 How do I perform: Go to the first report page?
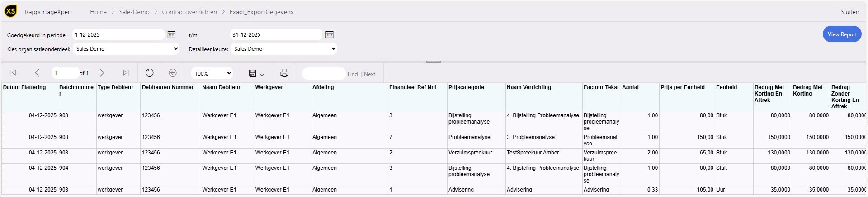point(13,73)
